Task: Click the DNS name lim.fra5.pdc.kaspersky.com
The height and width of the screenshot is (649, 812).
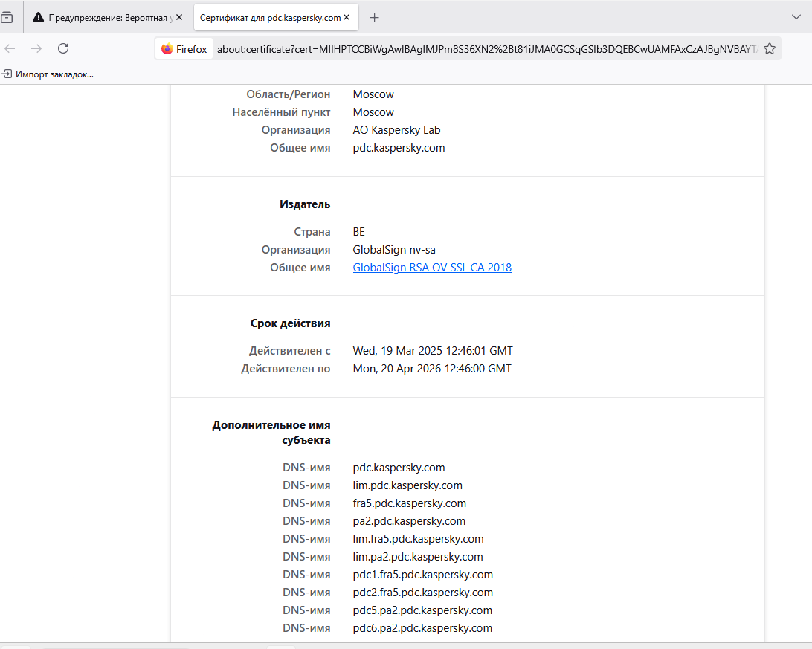Action: tap(419, 539)
